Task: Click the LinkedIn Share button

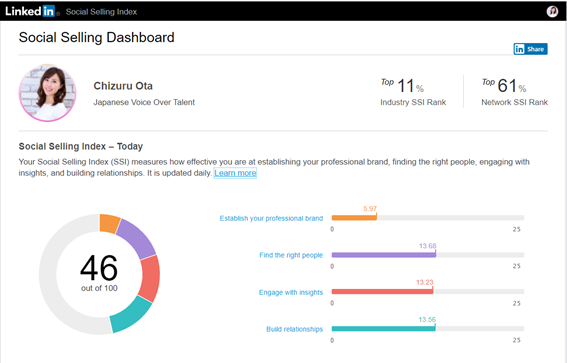Action: (530, 49)
